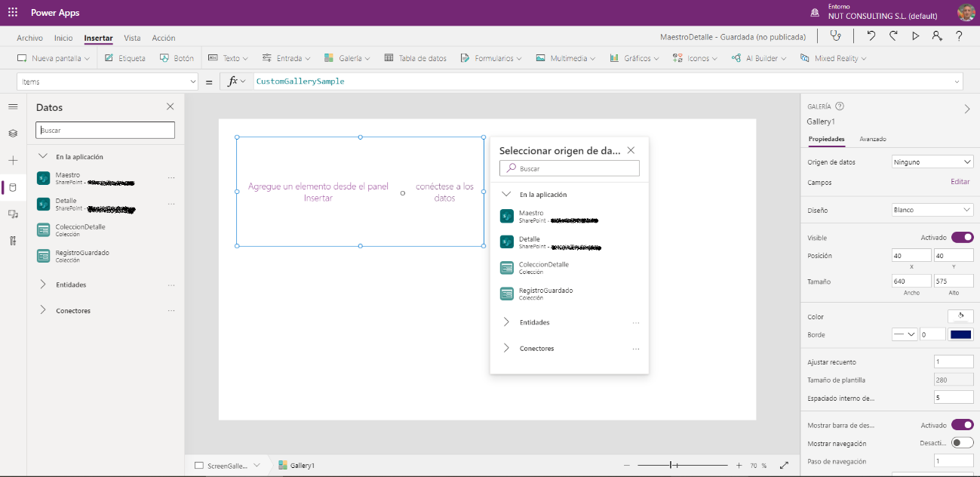Viewport: 980px width, 477px height.
Task: Toggle the hamburger menu in left rail
Action: [13, 106]
